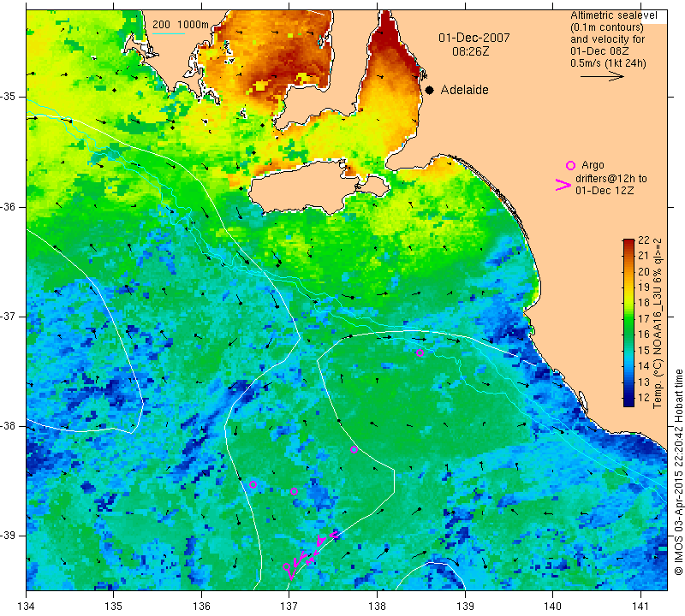Click the '134' longitude axis label
685x616 pixels.
click(27, 607)
